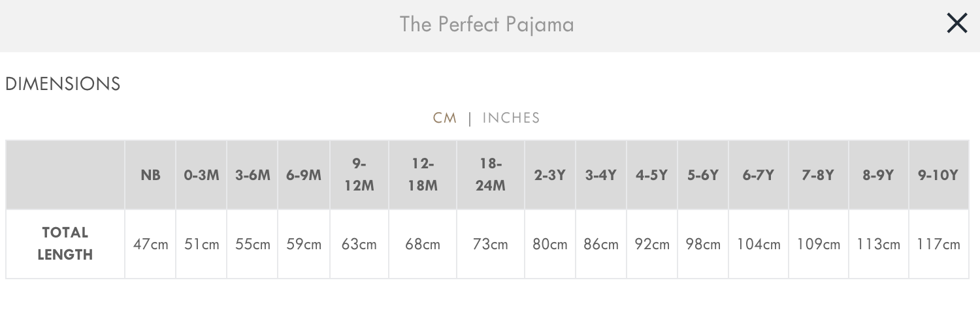The width and height of the screenshot is (980, 321).
Task: Close the Perfect Pajama size chart
Action: pos(957,23)
